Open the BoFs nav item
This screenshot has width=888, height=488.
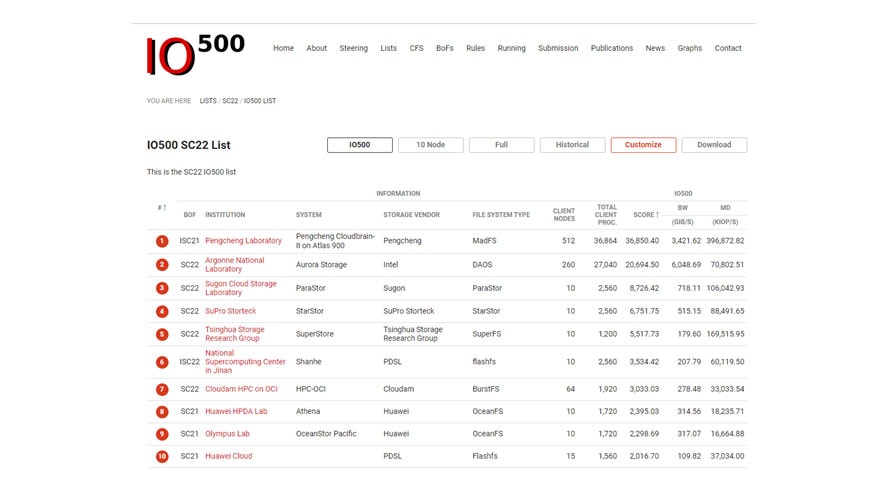point(445,48)
